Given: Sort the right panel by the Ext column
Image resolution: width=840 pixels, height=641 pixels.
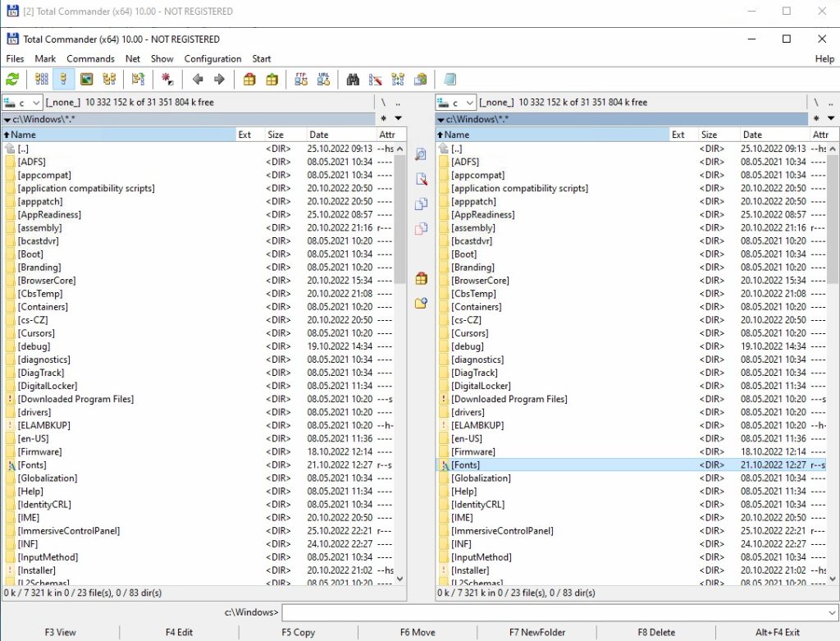Looking at the screenshot, I should 683,135.
